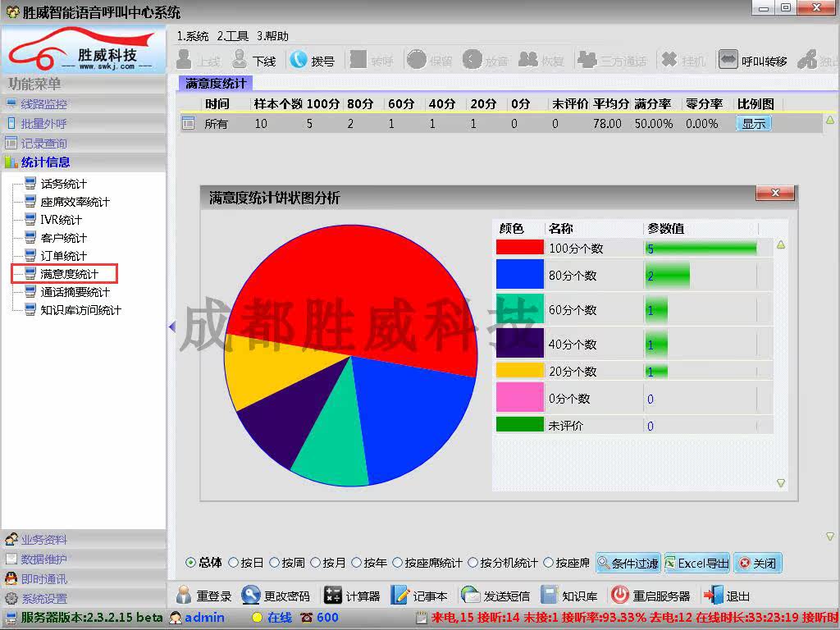The image size is (840, 630).
Task: Open the 3.帮助 menu
Action: 272,36
